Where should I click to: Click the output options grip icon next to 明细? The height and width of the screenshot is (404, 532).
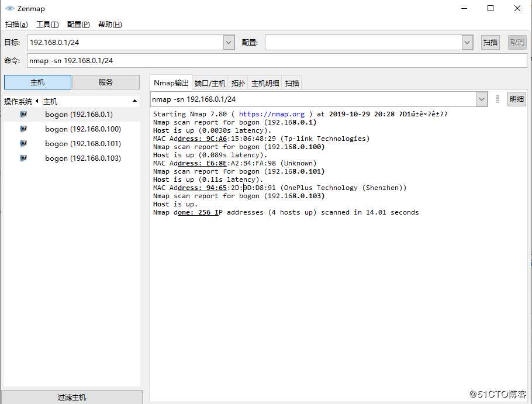click(498, 99)
